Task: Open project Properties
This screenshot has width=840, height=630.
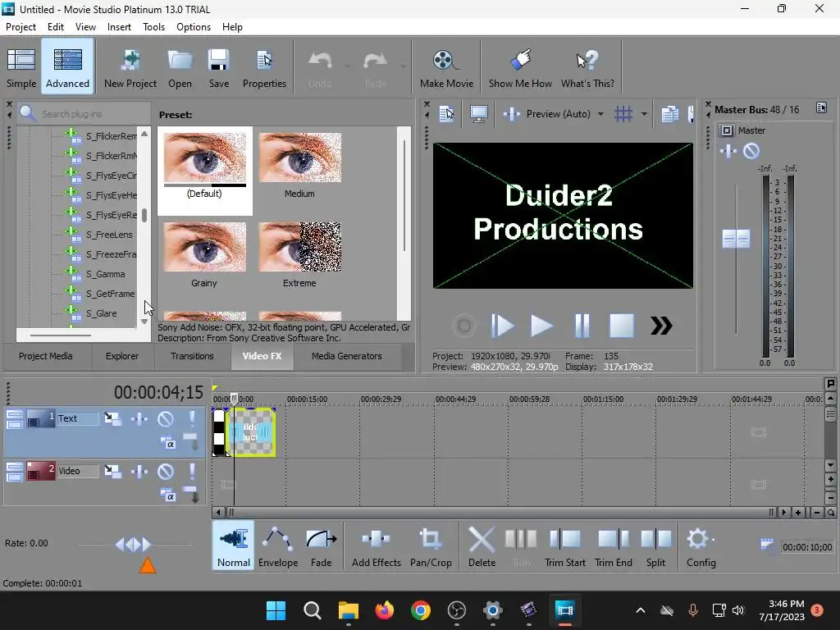Action: click(264, 67)
